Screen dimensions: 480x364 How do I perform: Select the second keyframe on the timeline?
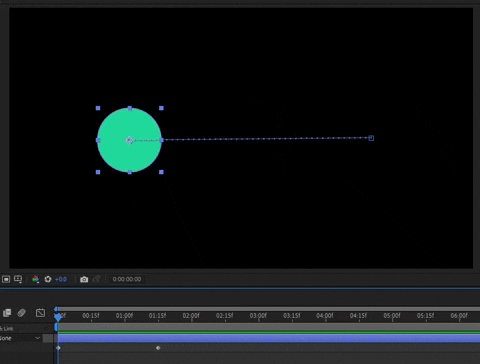tap(158, 348)
